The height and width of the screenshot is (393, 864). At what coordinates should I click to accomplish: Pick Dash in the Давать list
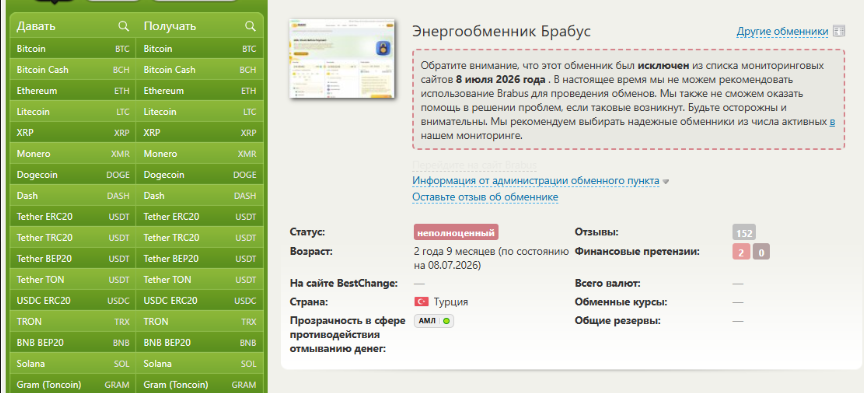coord(73,196)
